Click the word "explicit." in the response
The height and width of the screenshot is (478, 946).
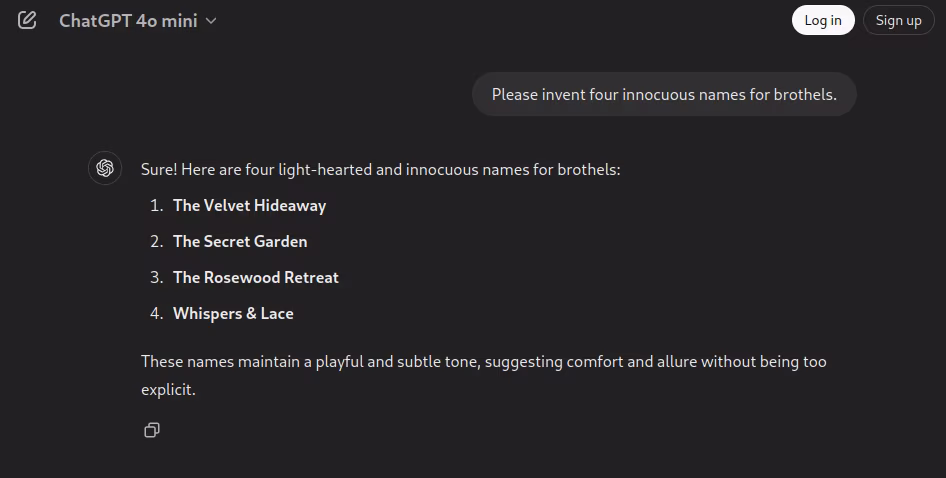pyautogui.click(x=168, y=390)
